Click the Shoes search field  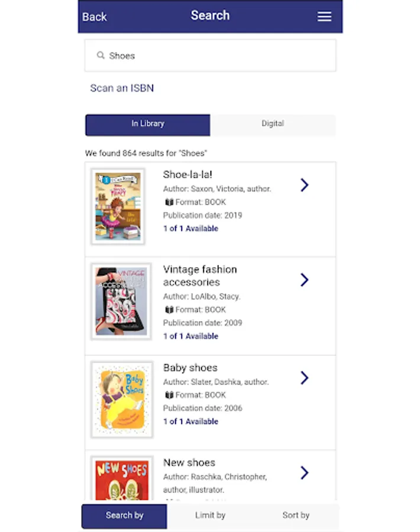coord(219,56)
